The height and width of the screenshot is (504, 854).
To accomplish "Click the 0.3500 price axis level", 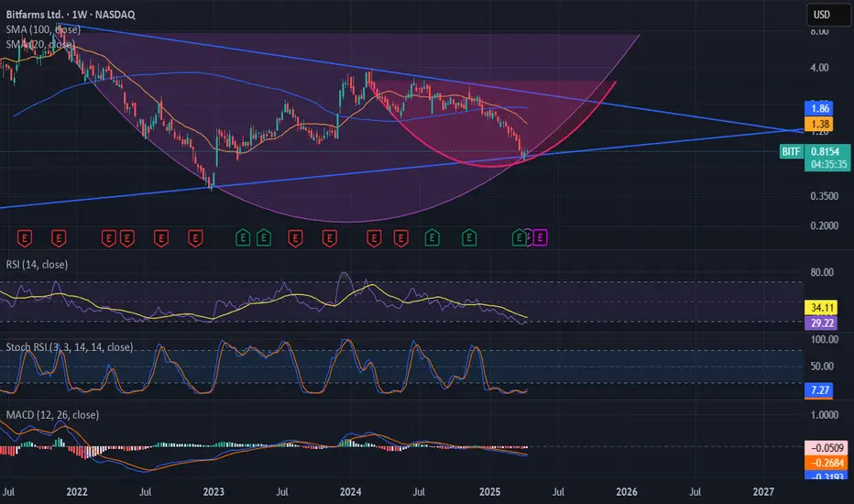I will click(824, 196).
